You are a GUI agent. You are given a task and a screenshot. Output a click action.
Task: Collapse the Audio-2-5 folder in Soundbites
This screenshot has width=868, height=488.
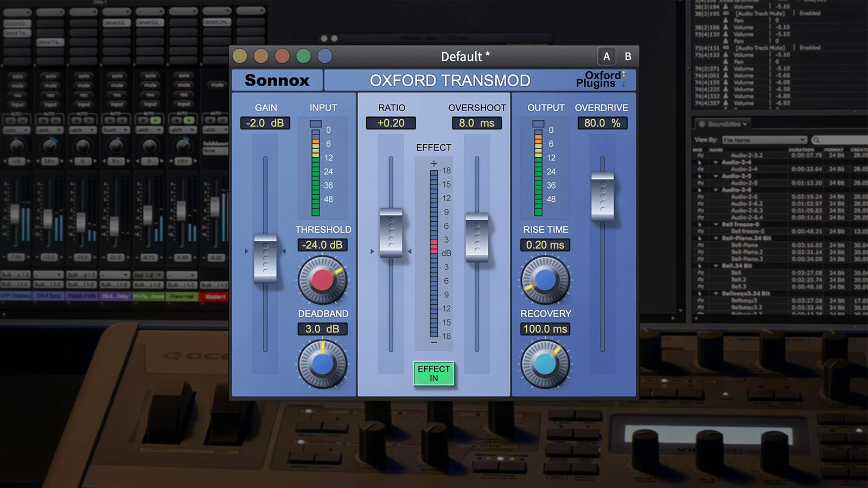click(716, 176)
